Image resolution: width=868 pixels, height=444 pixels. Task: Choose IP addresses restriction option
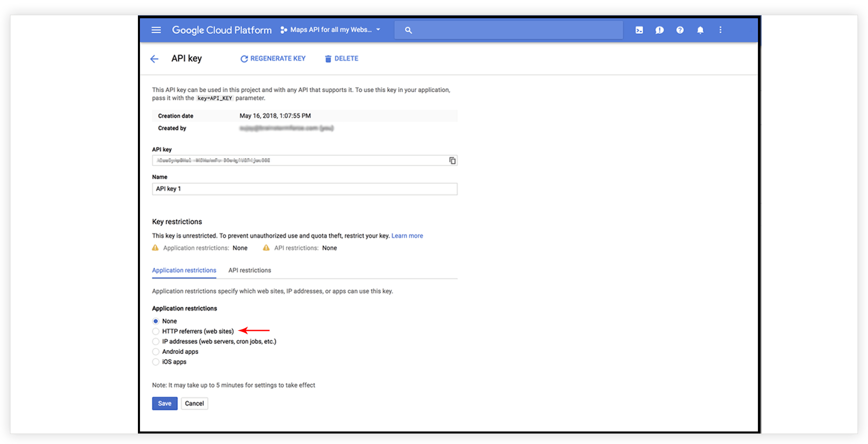tap(156, 342)
